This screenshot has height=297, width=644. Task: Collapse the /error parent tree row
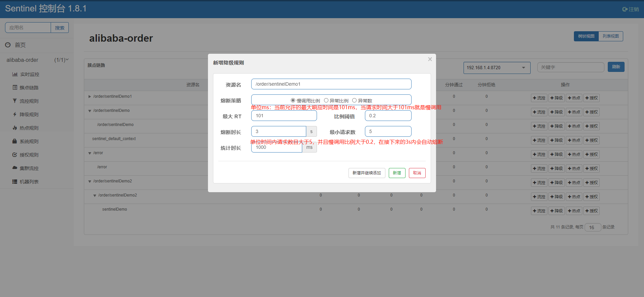coord(90,153)
